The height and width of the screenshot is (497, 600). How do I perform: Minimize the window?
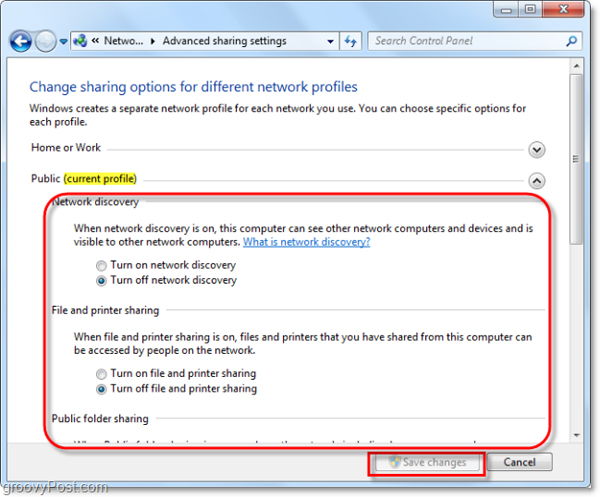(506, 10)
